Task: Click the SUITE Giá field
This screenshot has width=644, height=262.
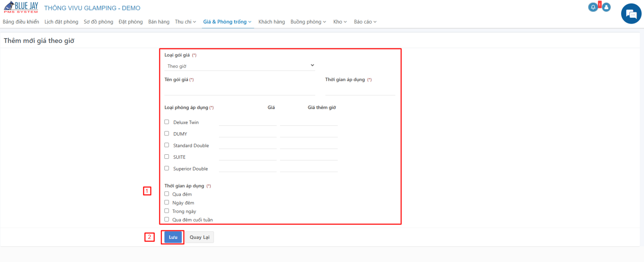Action: 248,156
